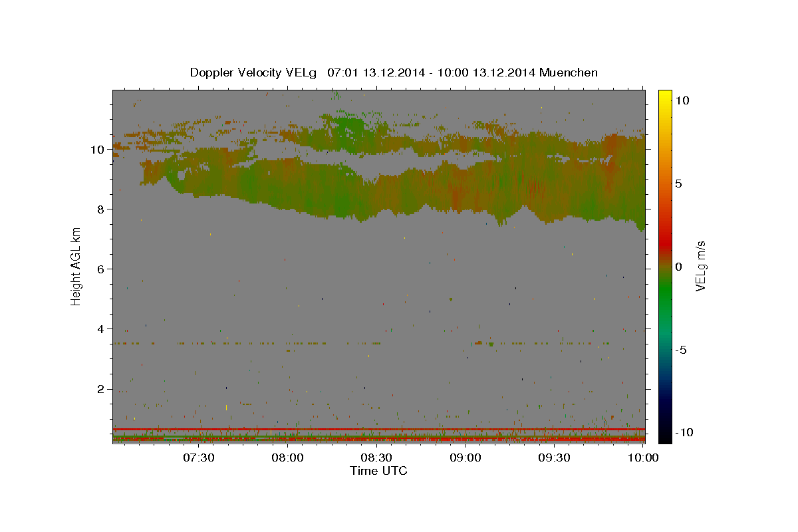
Task: Click the plot title 'Doppler Velocity VELg'
Action: click(255, 72)
